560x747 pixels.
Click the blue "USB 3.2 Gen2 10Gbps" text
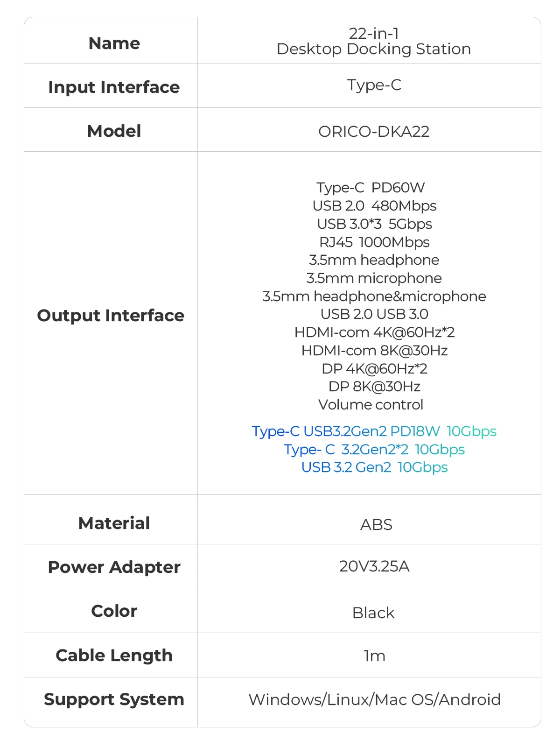tap(374, 467)
